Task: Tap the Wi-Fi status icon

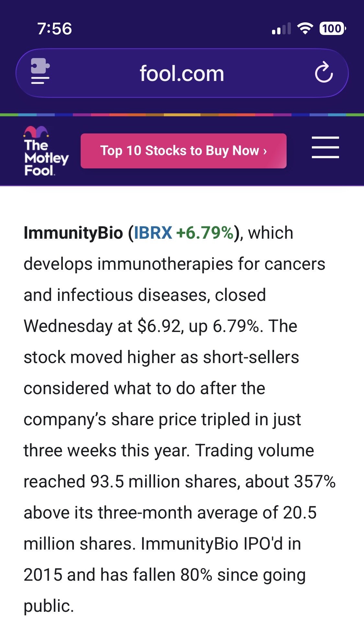Action: 305,29
